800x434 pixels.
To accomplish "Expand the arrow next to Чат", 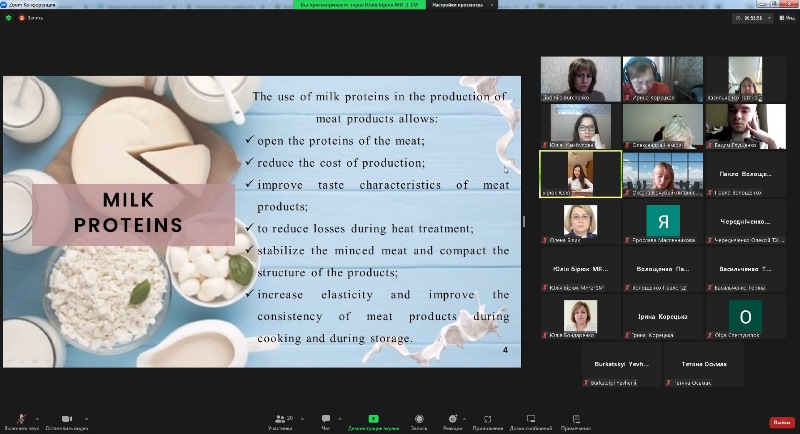I will pyautogui.click(x=339, y=419).
